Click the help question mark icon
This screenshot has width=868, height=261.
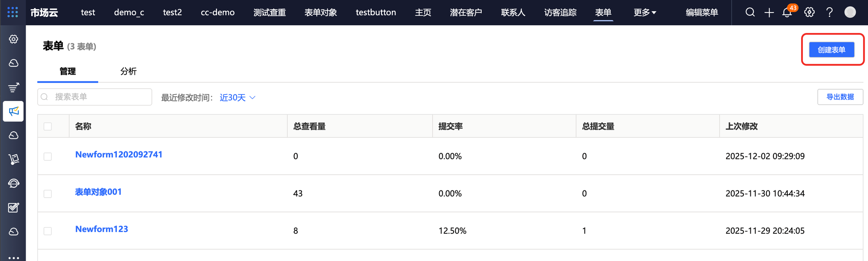coord(829,12)
